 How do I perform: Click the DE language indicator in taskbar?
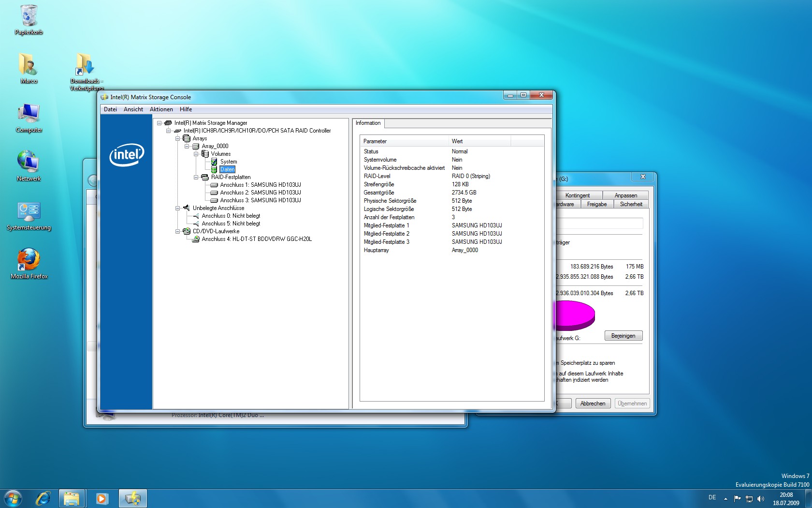tap(712, 497)
